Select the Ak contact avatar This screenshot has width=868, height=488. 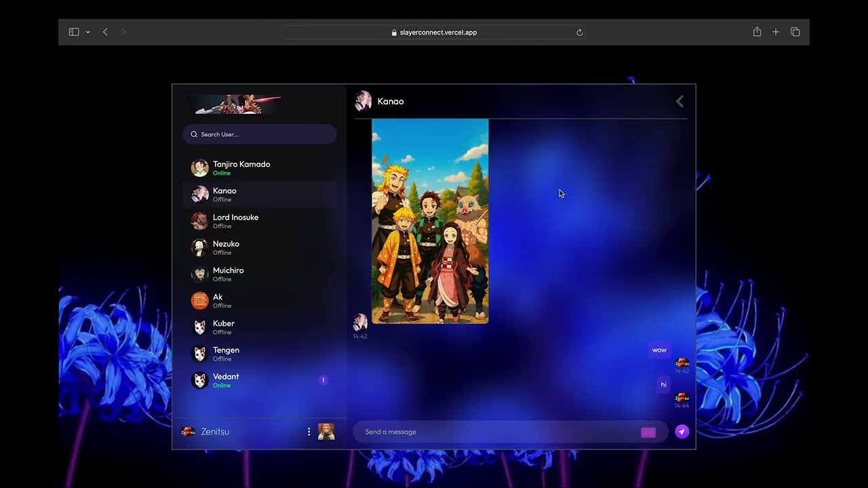pos(199,300)
